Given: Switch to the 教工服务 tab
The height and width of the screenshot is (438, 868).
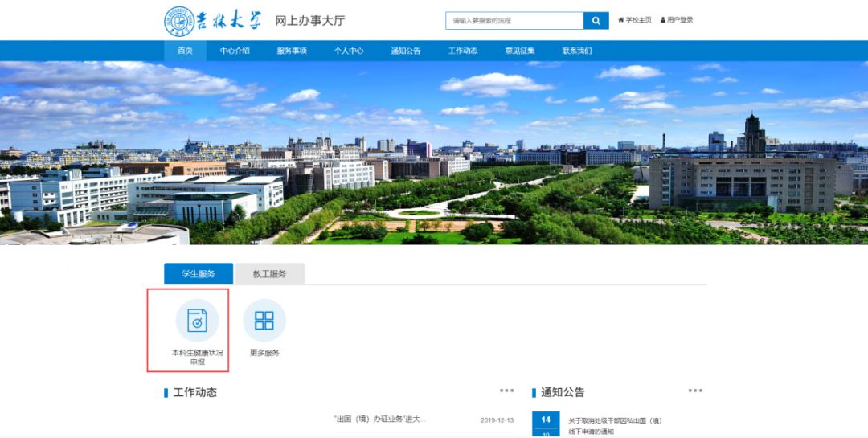Looking at the screenshot, I should pyautogui.click(x=270, y=274).
